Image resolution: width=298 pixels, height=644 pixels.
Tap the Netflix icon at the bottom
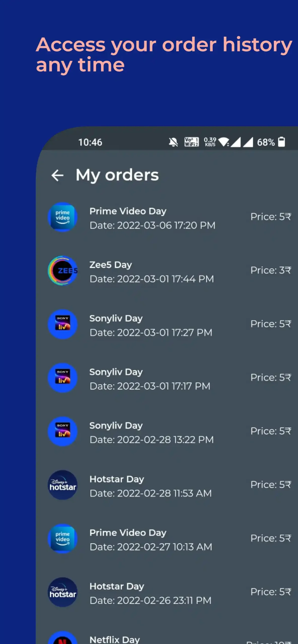62,639
